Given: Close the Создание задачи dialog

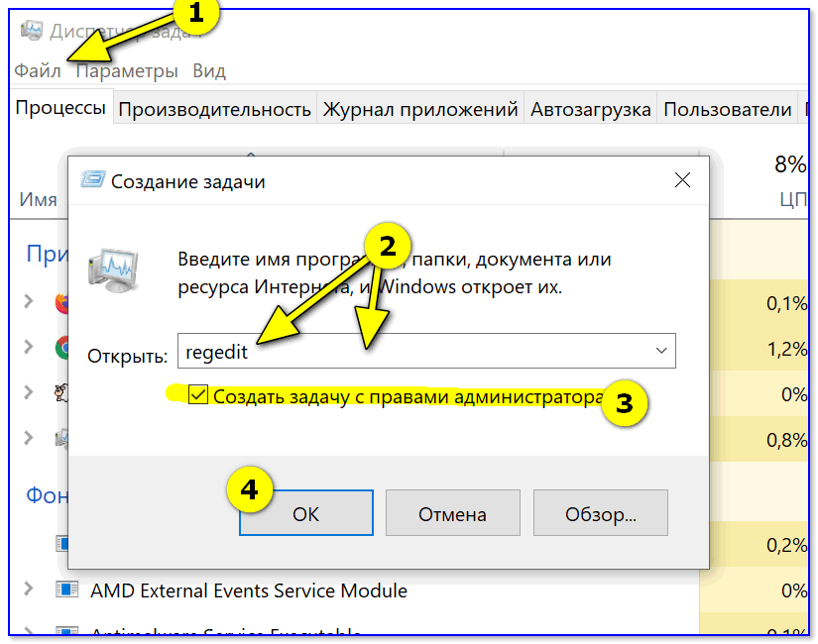Looking at the screenshot, I should 682,180.
